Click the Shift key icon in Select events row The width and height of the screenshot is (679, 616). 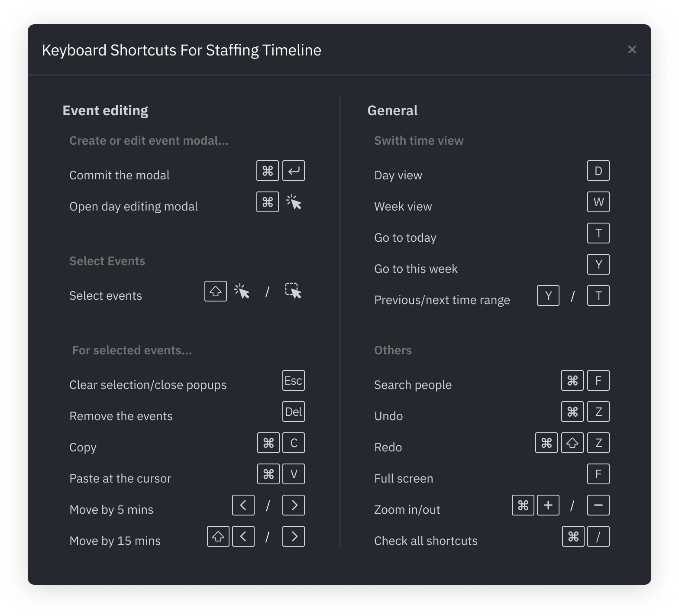tap(216, 291)
